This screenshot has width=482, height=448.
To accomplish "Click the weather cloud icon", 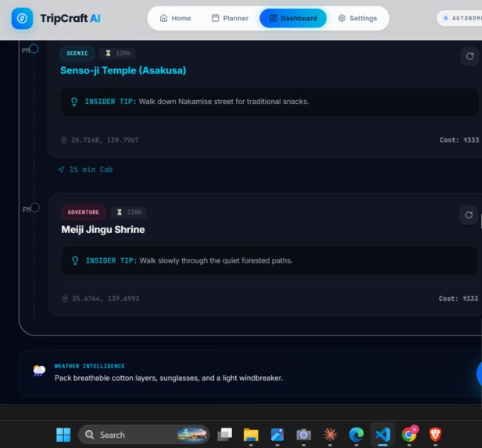I will pyautogui.click(x=39, y=371).
